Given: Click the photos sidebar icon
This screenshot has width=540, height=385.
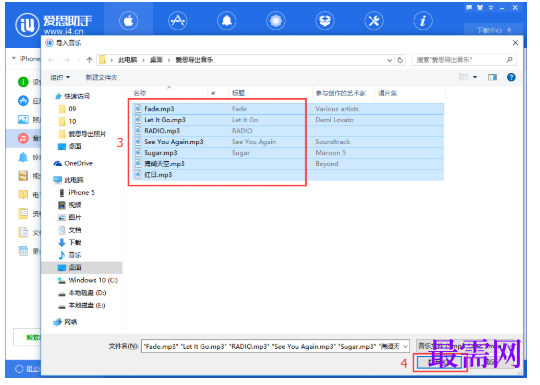Looking at the screenshot, I should pyautogui.click(x=23, y=119).
